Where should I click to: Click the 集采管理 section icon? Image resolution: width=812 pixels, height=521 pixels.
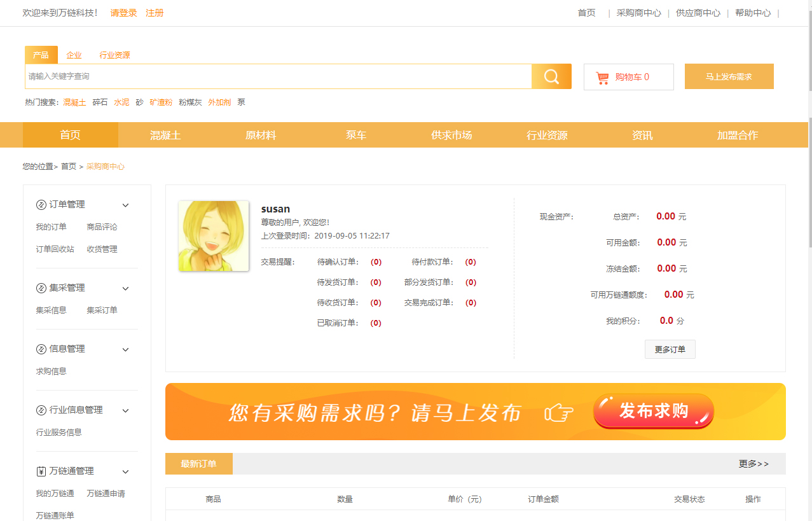pyautogui.click(x=41, y=288)
